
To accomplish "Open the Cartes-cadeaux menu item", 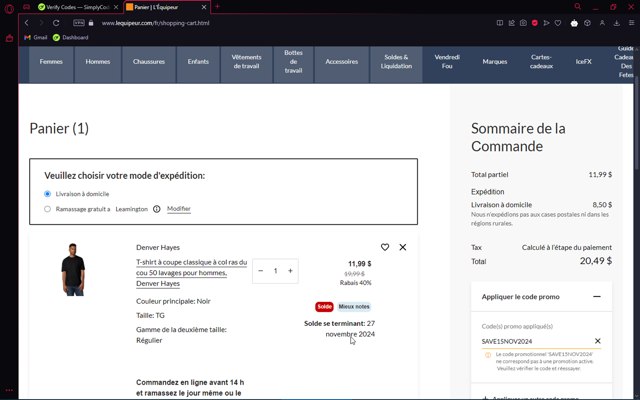I will (541, 62).
